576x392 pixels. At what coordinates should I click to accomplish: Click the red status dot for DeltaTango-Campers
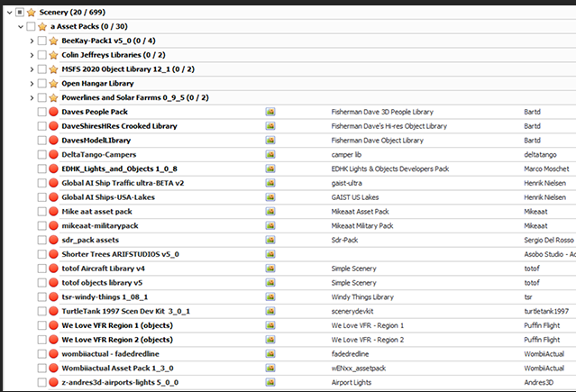coord(53,155)
